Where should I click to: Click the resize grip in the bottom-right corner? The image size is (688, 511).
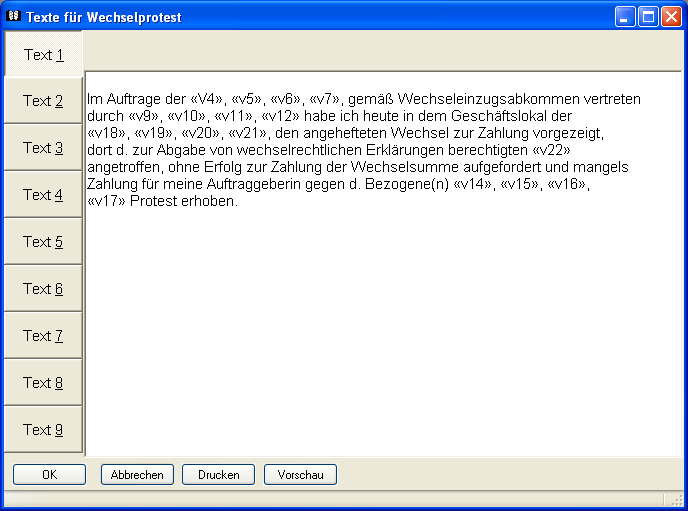[676, 500]
